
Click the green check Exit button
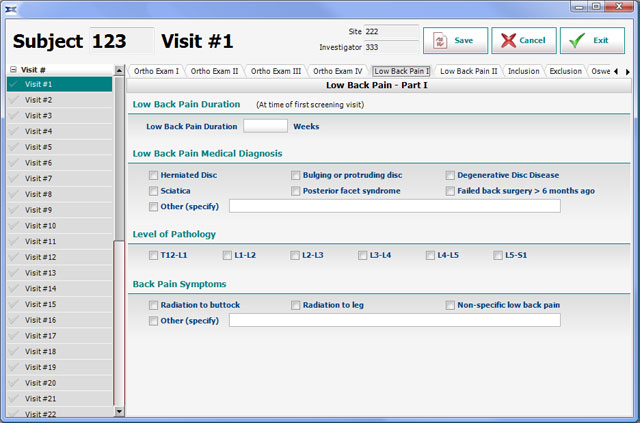591,40
